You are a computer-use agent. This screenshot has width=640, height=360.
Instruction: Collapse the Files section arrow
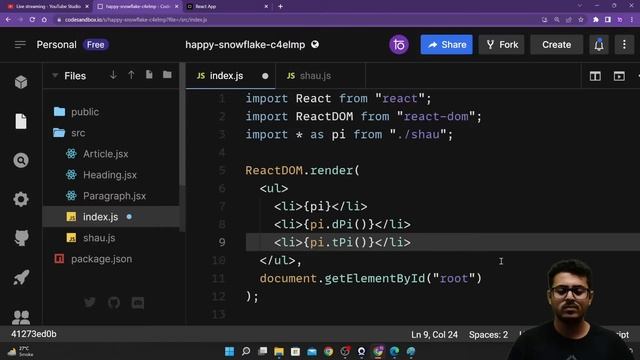point(55,76)
